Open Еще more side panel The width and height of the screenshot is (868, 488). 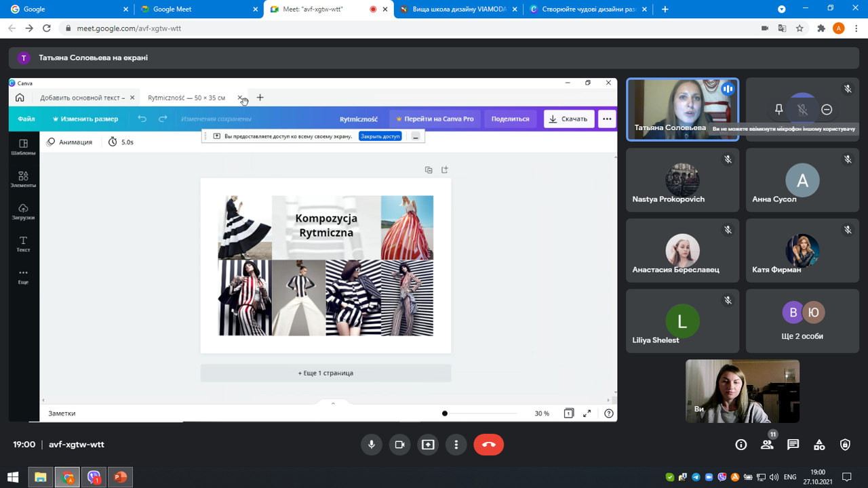pyautogui.click(x=23, y=277)
